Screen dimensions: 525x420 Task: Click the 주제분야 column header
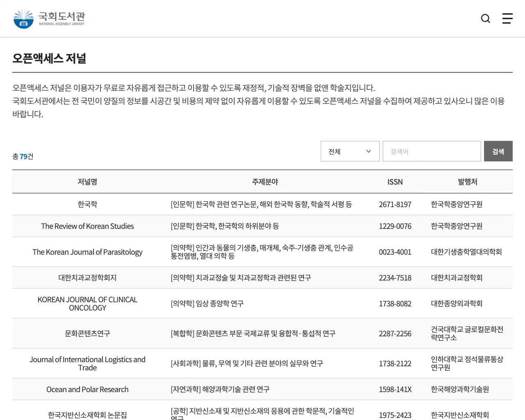click(x=265, y=182)
